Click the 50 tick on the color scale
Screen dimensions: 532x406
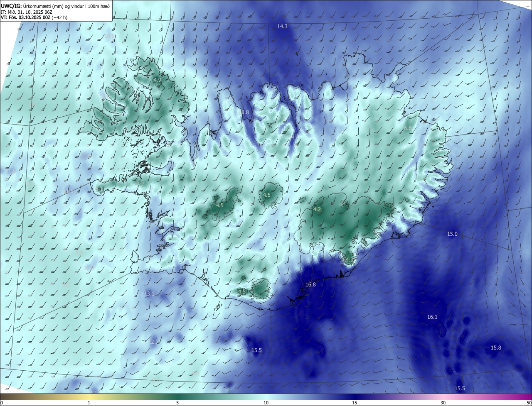pyautogui.click(x=529, y=403)
